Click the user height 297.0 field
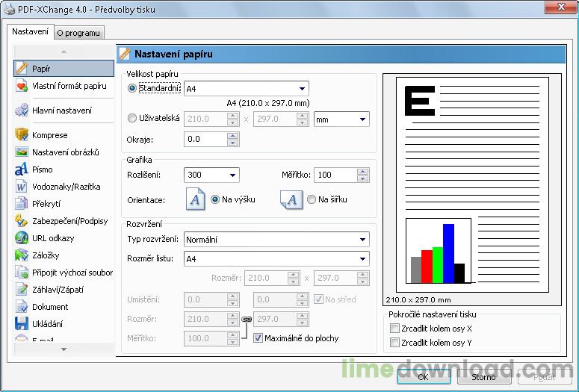579x392 pixels. [275, 119]
